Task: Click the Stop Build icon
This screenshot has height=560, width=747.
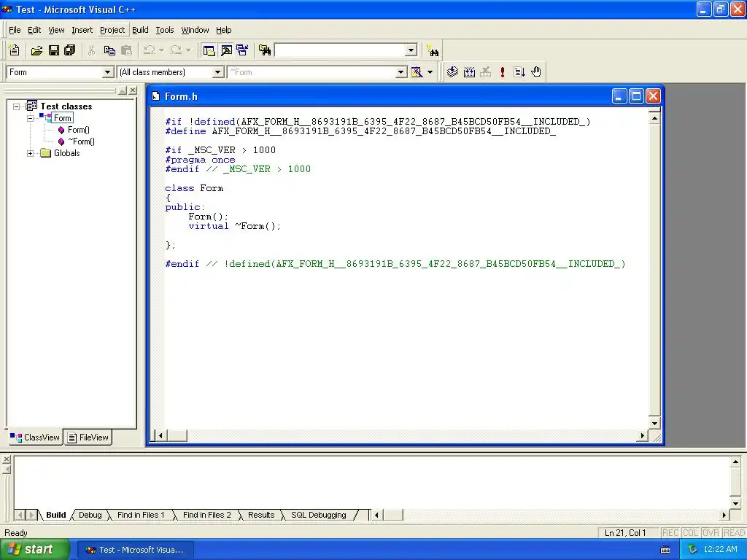Action: (485, 72)
